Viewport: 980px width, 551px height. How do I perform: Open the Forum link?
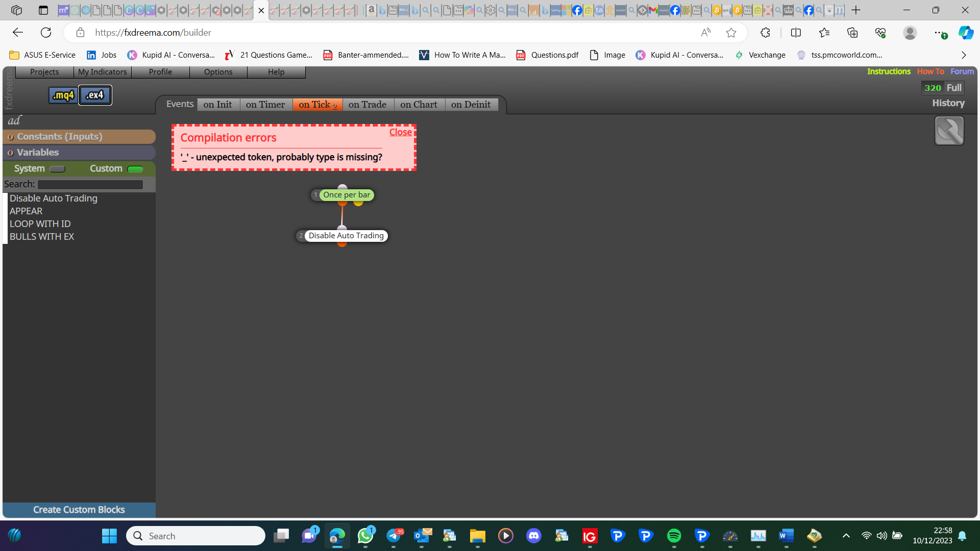962,71
